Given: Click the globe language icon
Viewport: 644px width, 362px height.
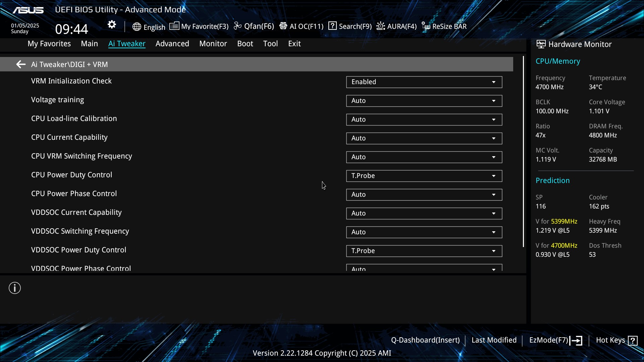Looking at the screenshot, I should [x=137, y=27].
